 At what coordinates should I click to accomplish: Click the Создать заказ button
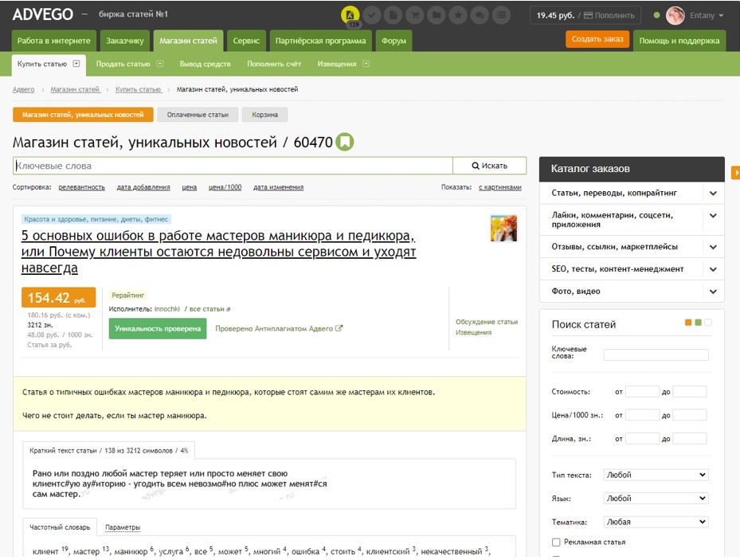click(x=597, y=39)
